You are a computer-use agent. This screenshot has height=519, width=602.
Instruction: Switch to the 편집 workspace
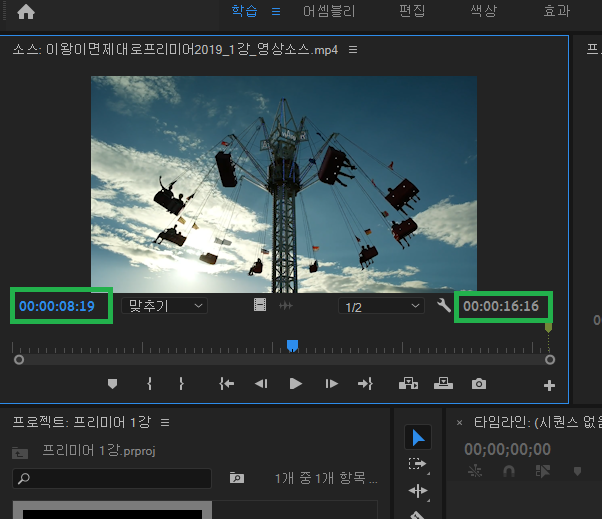coord(412,11)
